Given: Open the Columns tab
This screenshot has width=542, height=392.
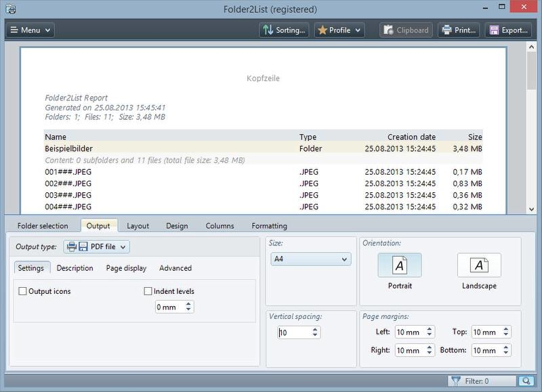Looking at the screenshot, I should pyautogui.click(x=220, y=225).
